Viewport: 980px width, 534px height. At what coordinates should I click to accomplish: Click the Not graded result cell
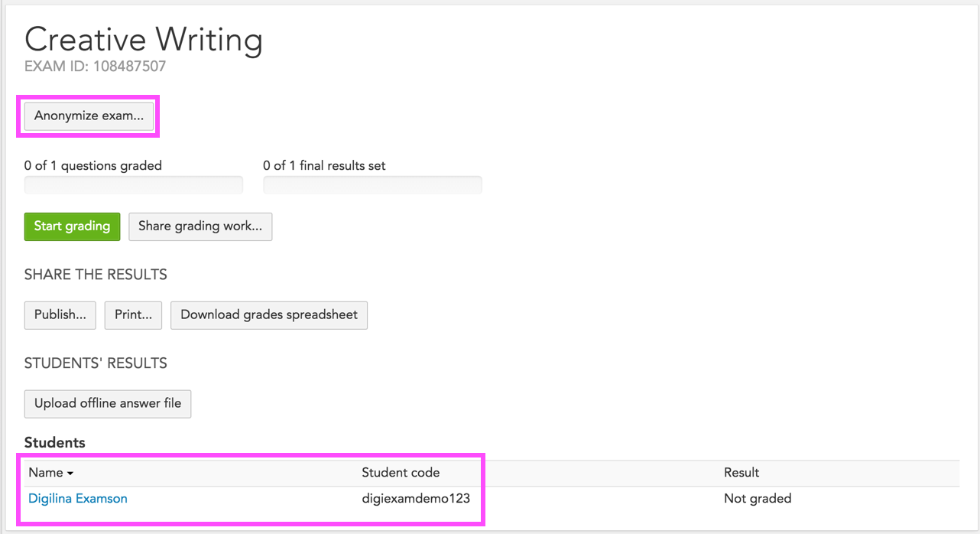(758, 499)
